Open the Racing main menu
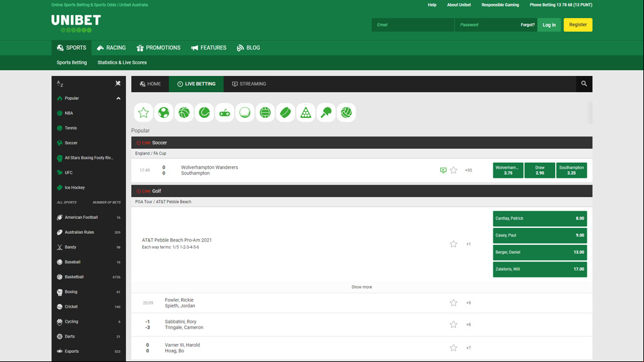644x362 pixels. pos(111,48)
